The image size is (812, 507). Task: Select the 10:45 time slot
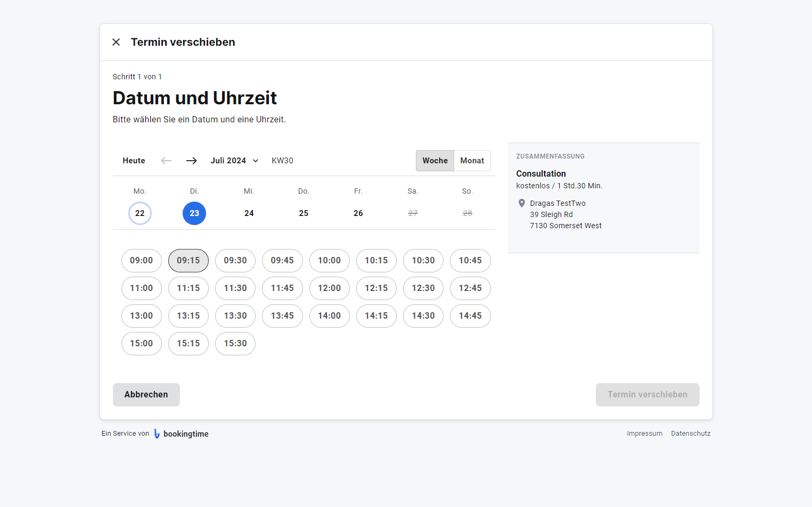coord(470,261)
